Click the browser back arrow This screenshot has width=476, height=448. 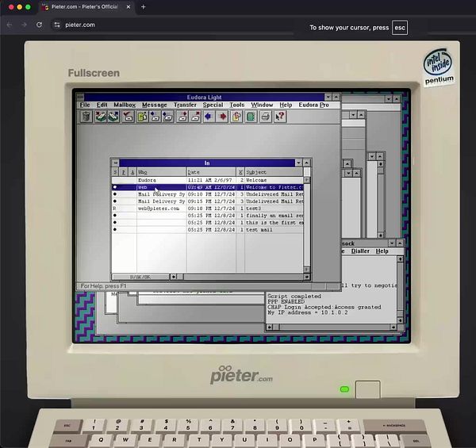(10, 25)
